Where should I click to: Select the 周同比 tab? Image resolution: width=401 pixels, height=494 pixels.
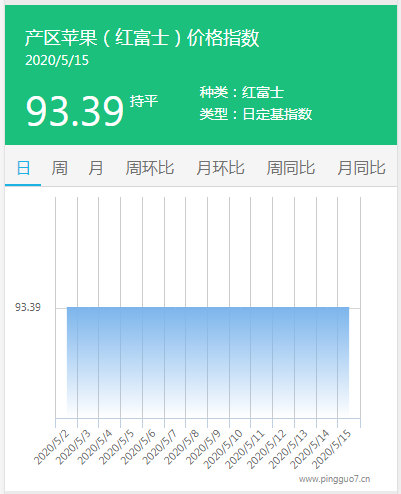(291, 168)
